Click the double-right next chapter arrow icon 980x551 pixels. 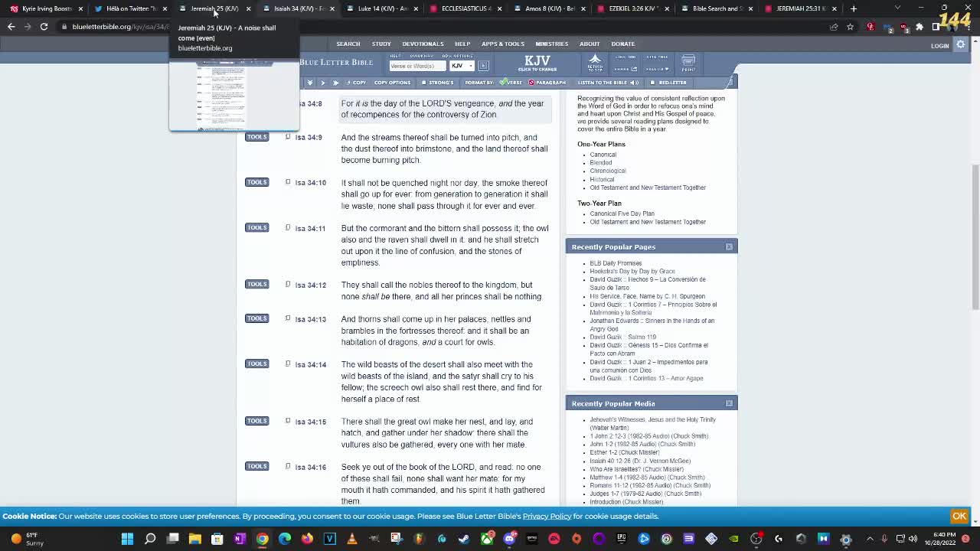[335, 83]
